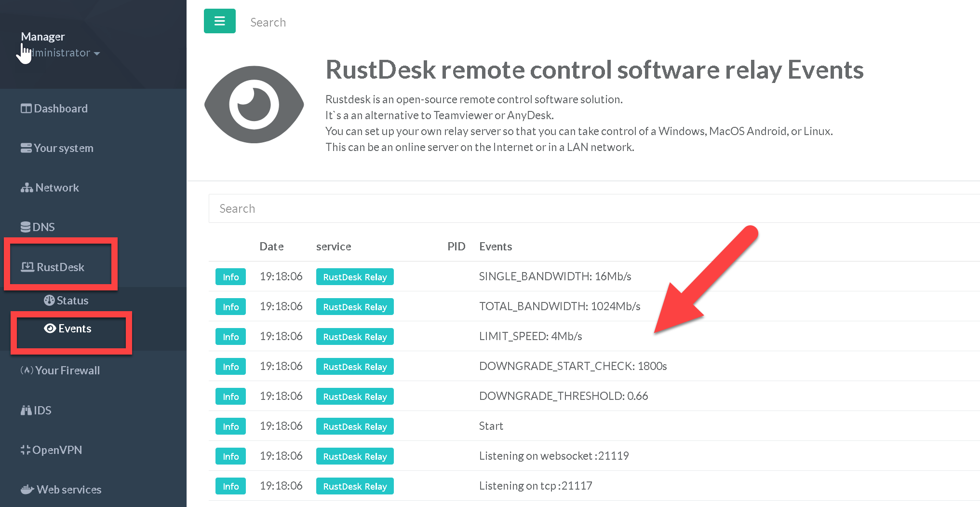Image resolution: width=980 pixels, height=507 pixels.
Task: Click the Your Firewall icon
Action: 27,370
